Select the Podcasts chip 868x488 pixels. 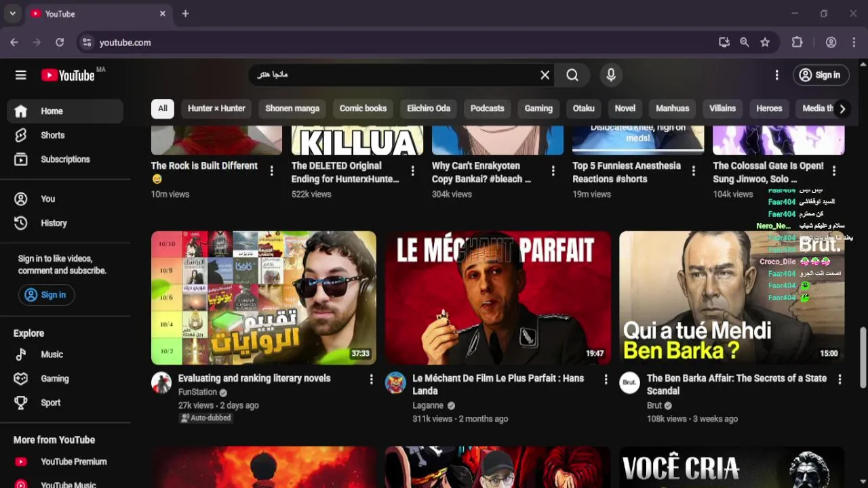tap(488, 108)
